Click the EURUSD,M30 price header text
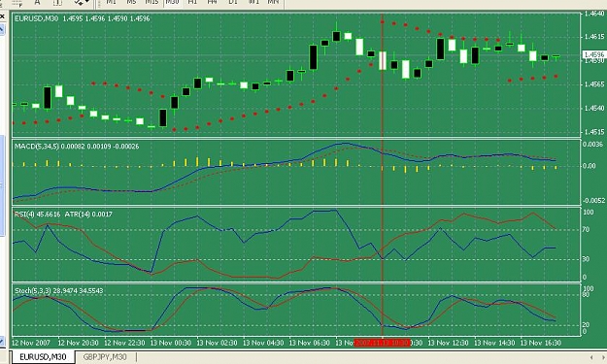607x364 pixels. pos(83,18)
